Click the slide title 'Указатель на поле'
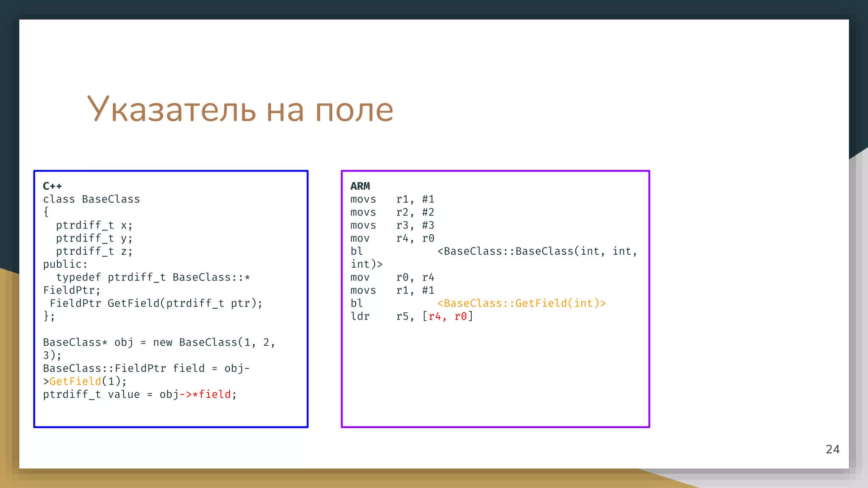Screen dimensions: 868x488 tap(240, 109)
